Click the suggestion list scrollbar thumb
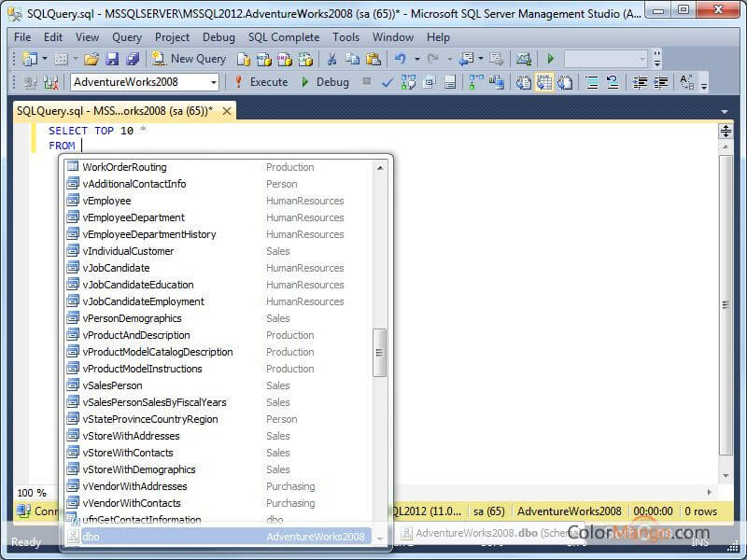 [x=379, y=353]
